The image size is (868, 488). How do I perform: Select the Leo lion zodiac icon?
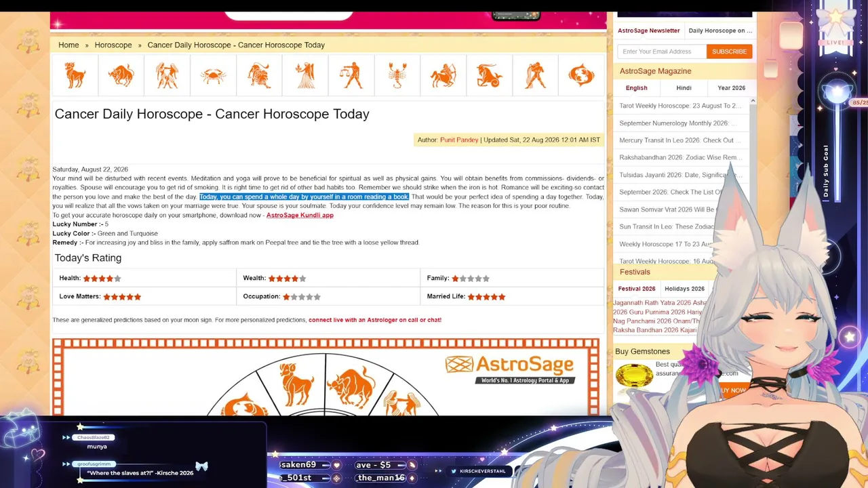(x=259, y=75)
